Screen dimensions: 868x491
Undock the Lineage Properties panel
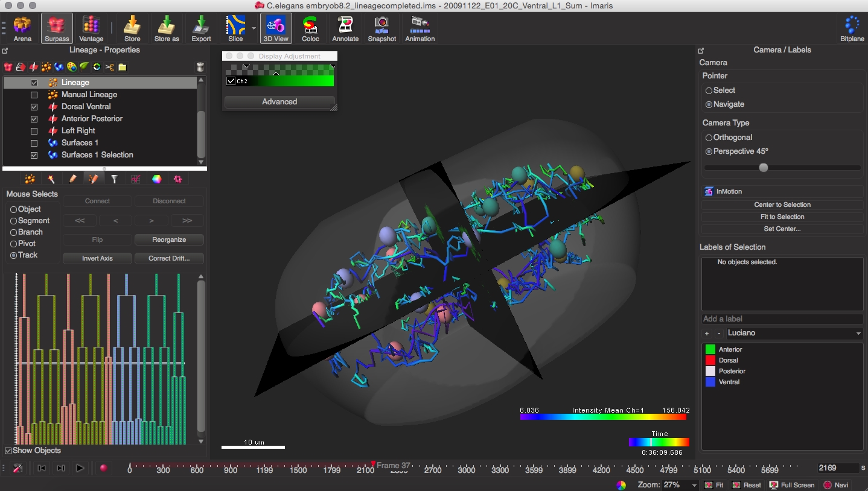coord(5,51)
